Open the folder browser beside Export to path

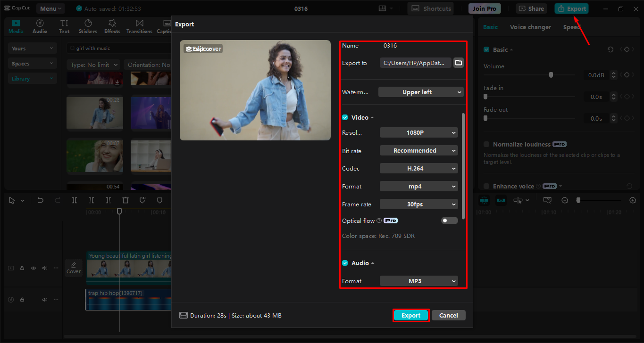coord(458,62)
